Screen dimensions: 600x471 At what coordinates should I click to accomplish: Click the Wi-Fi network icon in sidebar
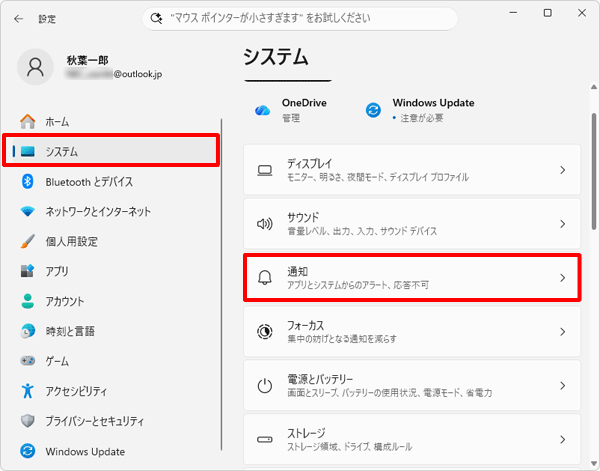point(28,211)
